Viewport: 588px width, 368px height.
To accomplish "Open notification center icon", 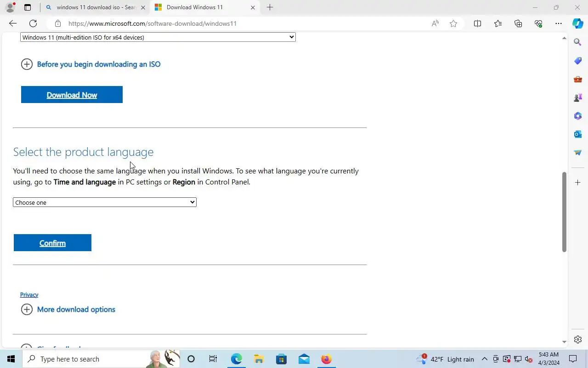I will coord(573,359).
